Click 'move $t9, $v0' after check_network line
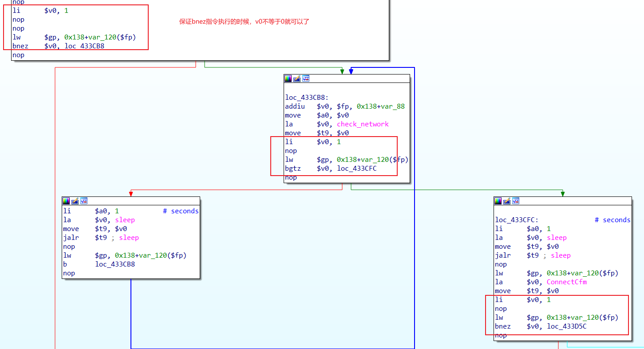Image resolution: width=644 pixels, height=349 pixels. [x=317, y=133]
